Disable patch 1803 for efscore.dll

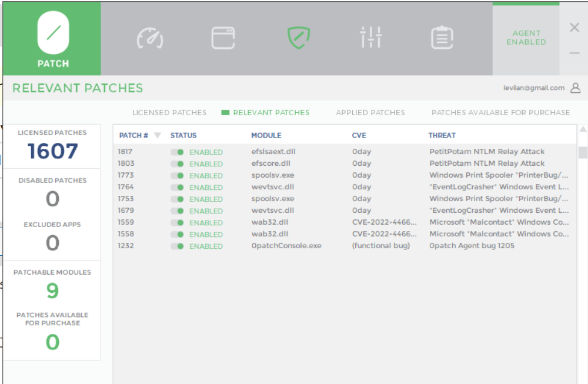pos(178,164)
